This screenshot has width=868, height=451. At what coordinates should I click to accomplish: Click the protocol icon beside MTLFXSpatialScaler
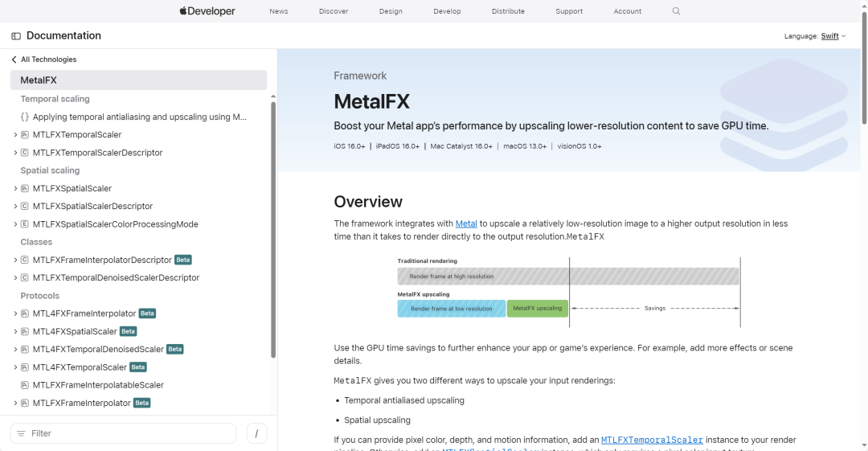coord(24,188)
